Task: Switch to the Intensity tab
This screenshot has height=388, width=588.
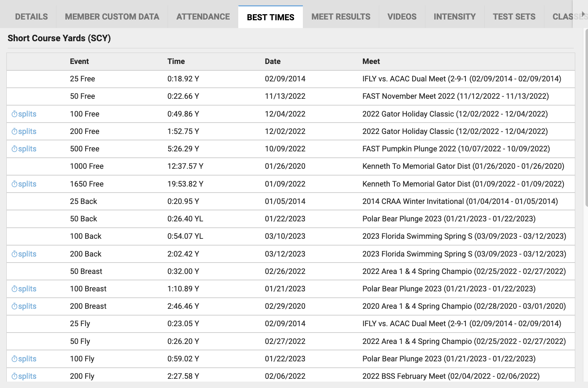Action: pos(454,17)
